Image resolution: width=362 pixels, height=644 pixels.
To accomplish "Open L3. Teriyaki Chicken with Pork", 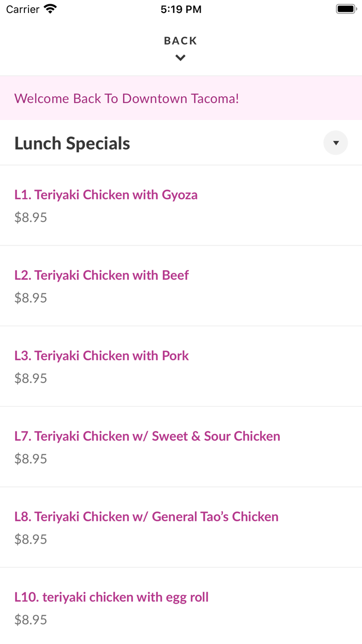I will pos(101,356).
